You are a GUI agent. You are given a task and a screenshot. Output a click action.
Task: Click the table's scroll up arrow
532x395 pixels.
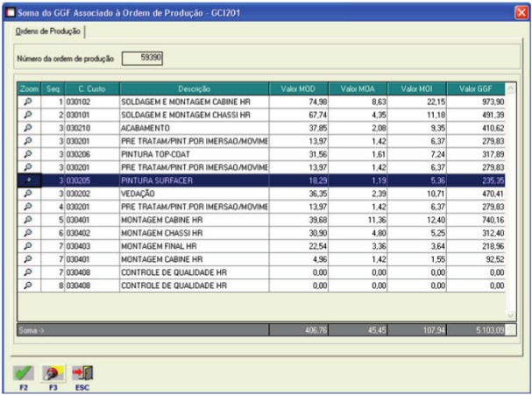(511, 88)
